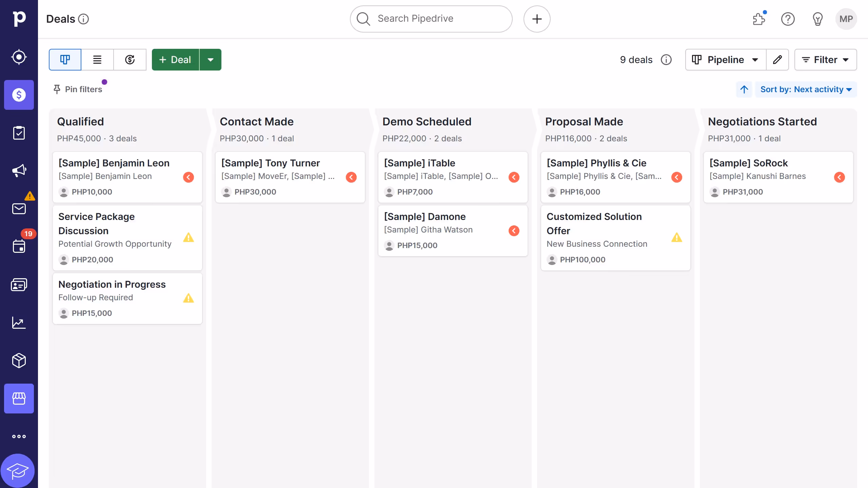The height and width of the screenshot is (488, 868).
Task: Switch to the forecast view
Action: pyautogui.click(x=130, y=60)
